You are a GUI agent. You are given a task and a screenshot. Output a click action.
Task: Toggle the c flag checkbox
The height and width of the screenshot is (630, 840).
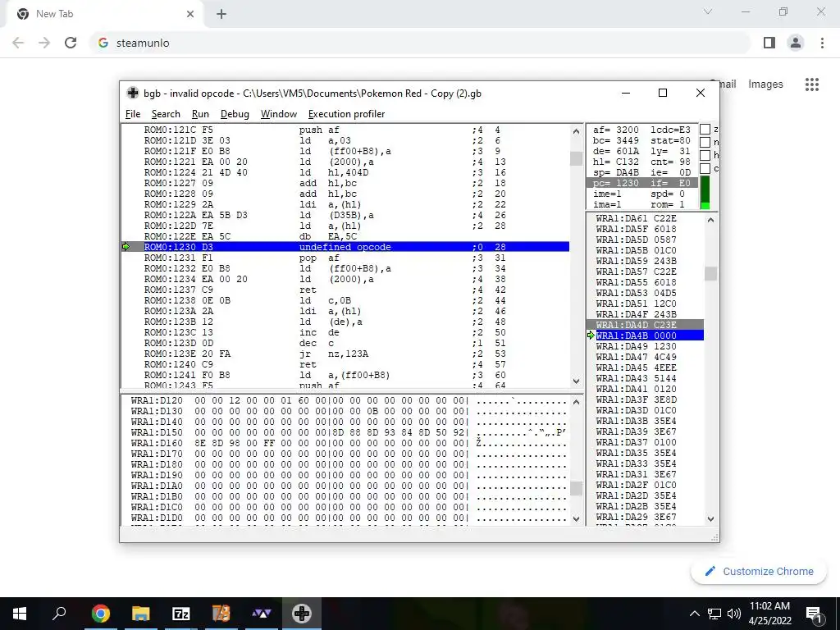coord(705,168)
